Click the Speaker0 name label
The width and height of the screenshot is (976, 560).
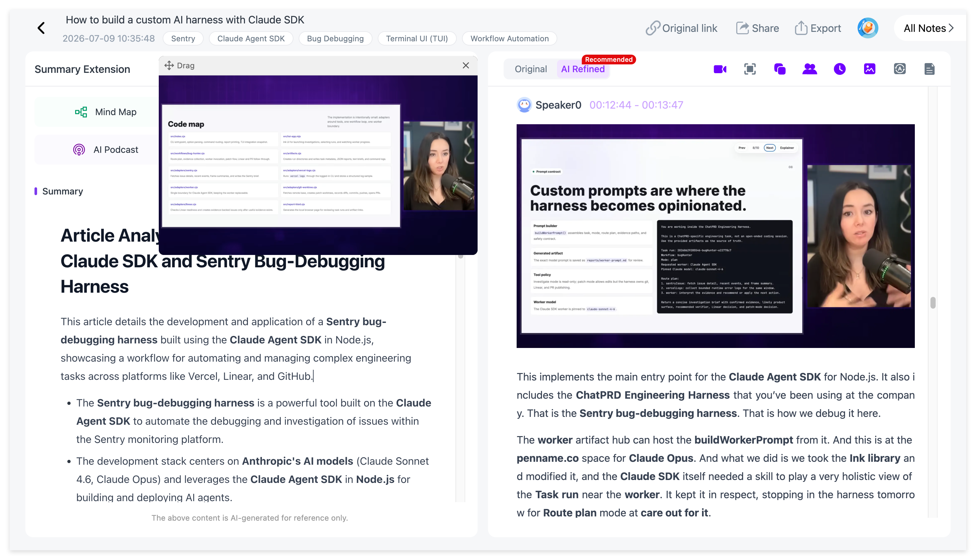point(558,105)
